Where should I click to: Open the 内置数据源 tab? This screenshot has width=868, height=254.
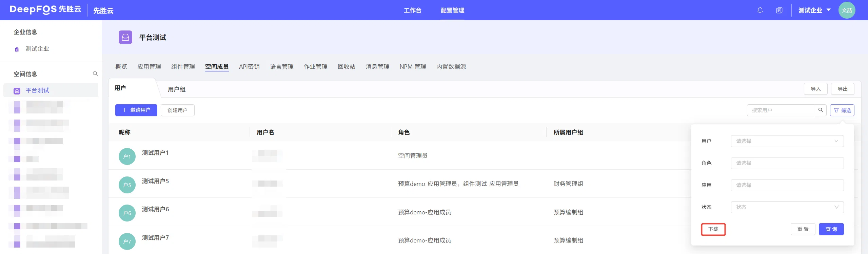pyautogui.click(x=451, y=67)
